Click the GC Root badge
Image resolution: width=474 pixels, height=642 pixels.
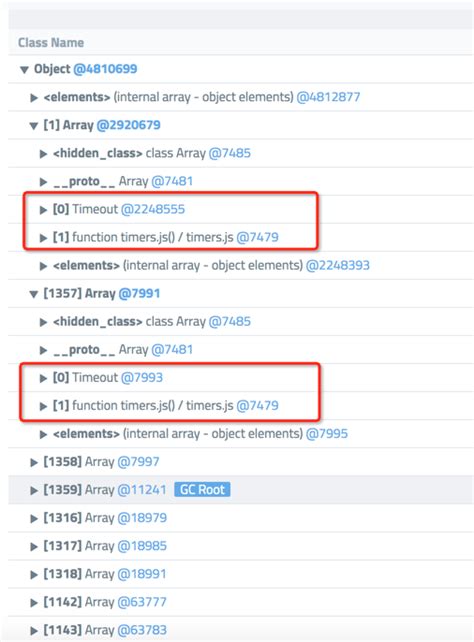[x=202, y=490]
